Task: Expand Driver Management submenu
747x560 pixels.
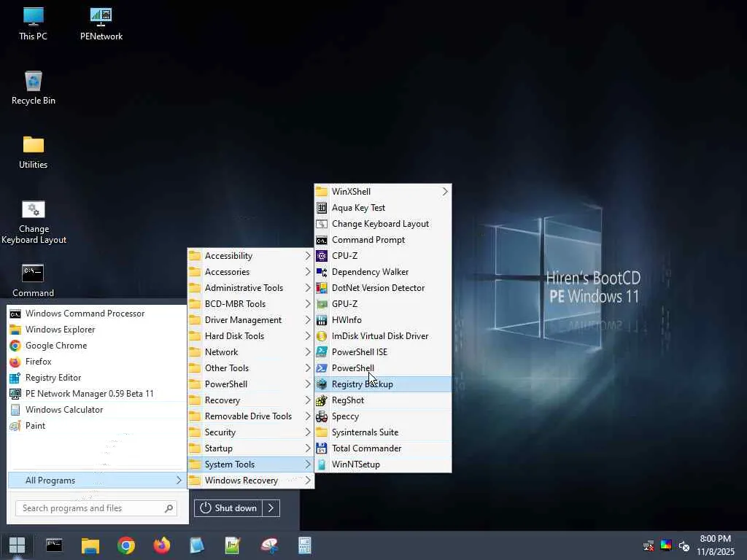Action: click(251, 320)
